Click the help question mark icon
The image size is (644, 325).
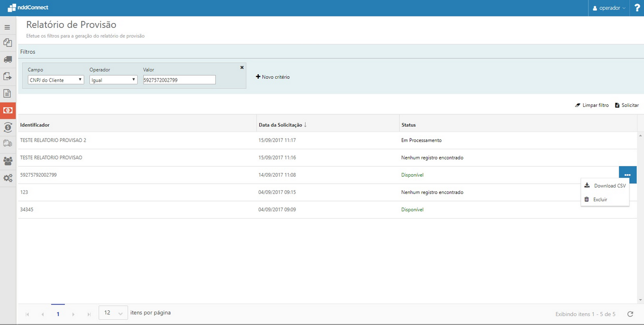tap(636, 8)
